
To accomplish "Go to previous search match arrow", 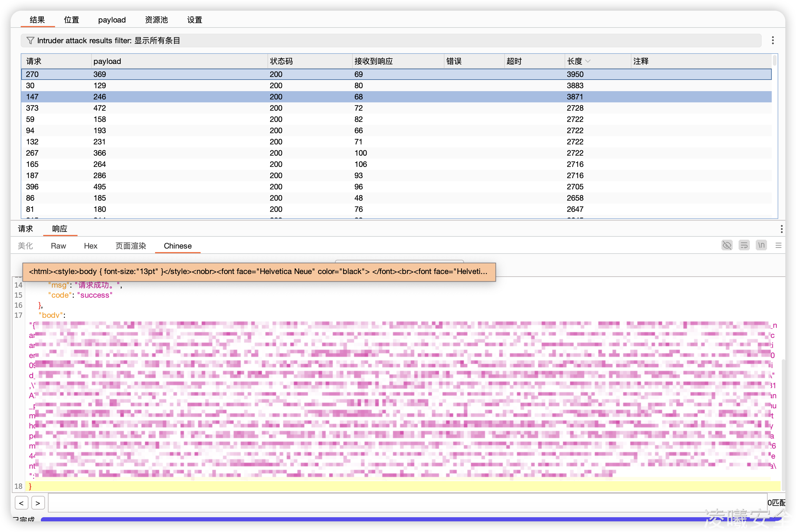I will (21, 503).
